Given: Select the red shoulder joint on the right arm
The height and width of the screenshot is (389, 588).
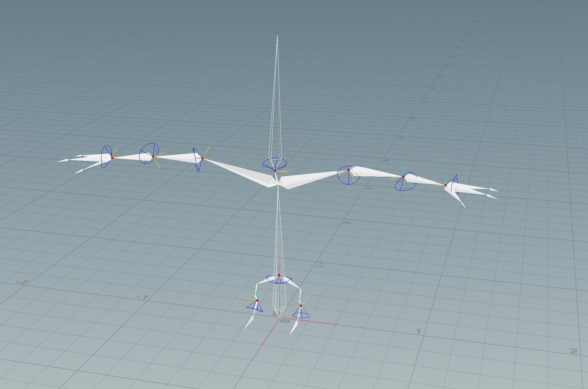Looking at the screenshot, I should 349,170.
